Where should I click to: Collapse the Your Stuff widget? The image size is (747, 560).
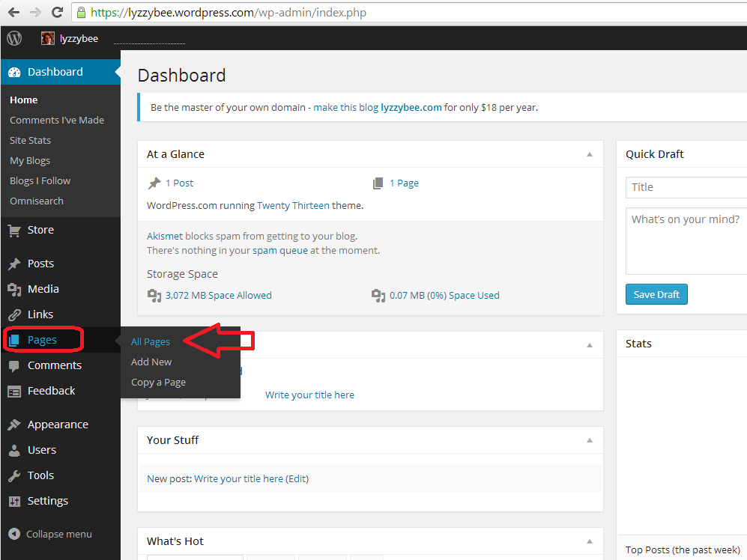[590, 440]
